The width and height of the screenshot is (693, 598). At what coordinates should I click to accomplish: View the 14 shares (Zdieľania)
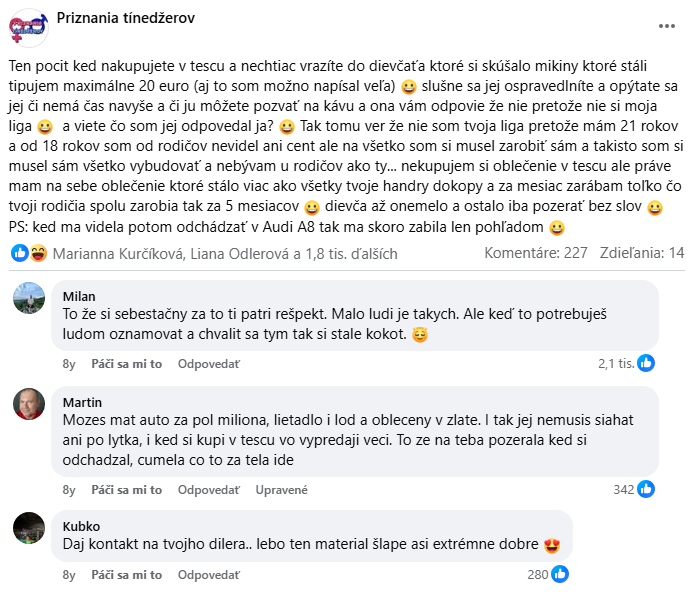641,253
